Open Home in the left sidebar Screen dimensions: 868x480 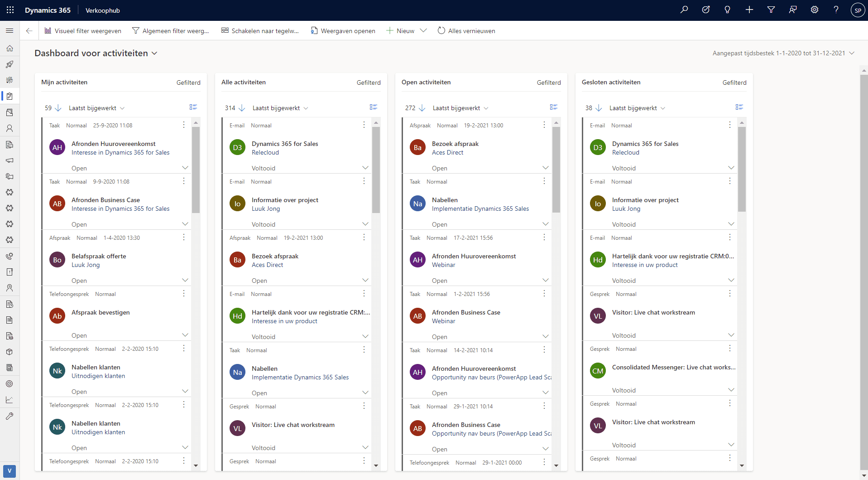tap(10, 48)
